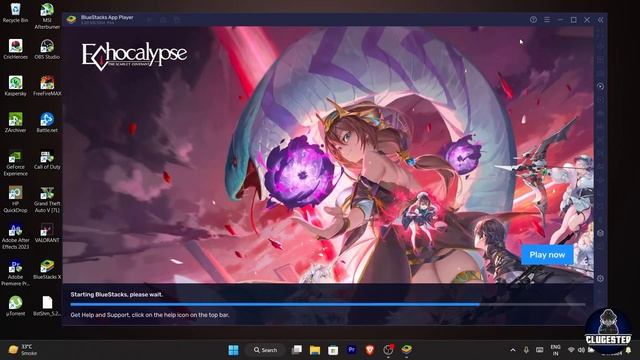This screenshot has height=360, width=640.
Task: Open the Windows Start menu
Action: point(233,350)
